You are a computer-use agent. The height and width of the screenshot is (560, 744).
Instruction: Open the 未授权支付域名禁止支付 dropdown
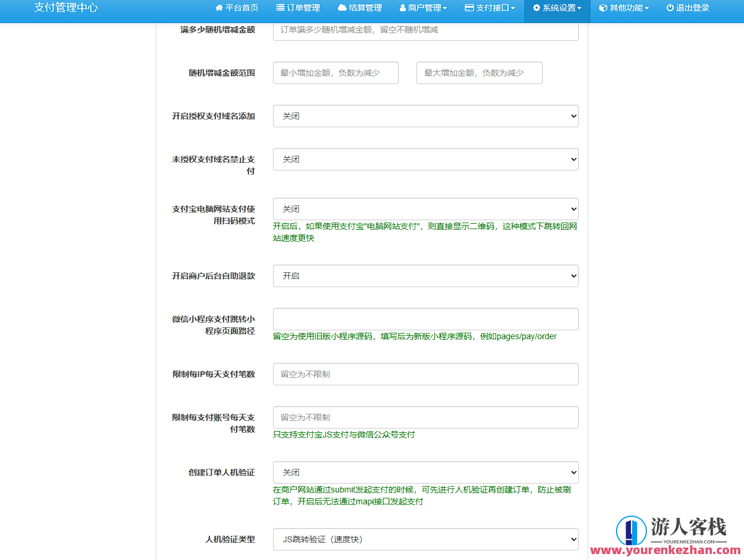425,159
